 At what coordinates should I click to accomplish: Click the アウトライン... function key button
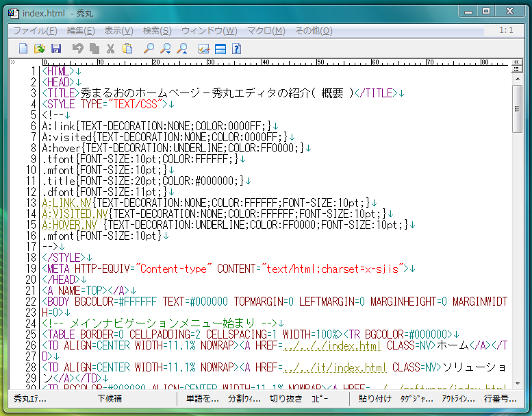coord(458,398)
